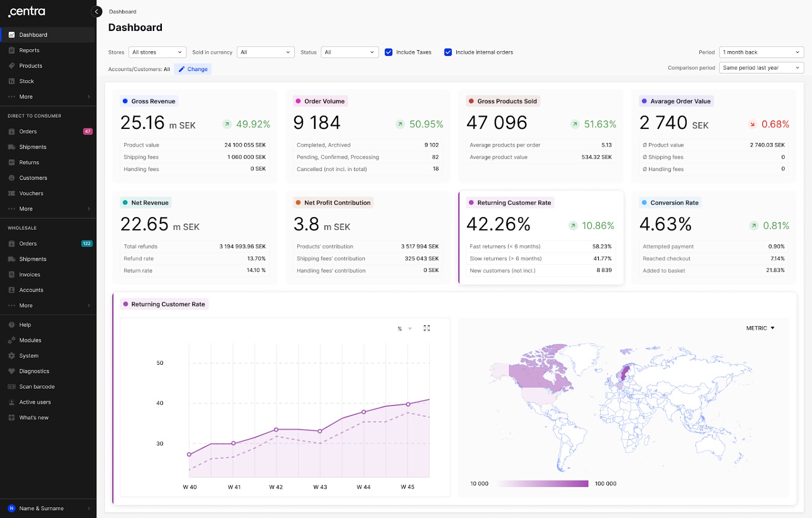Click the W 45 data point on chart
Viewport: 812px width, 518px height.
(x=408, y=404)
